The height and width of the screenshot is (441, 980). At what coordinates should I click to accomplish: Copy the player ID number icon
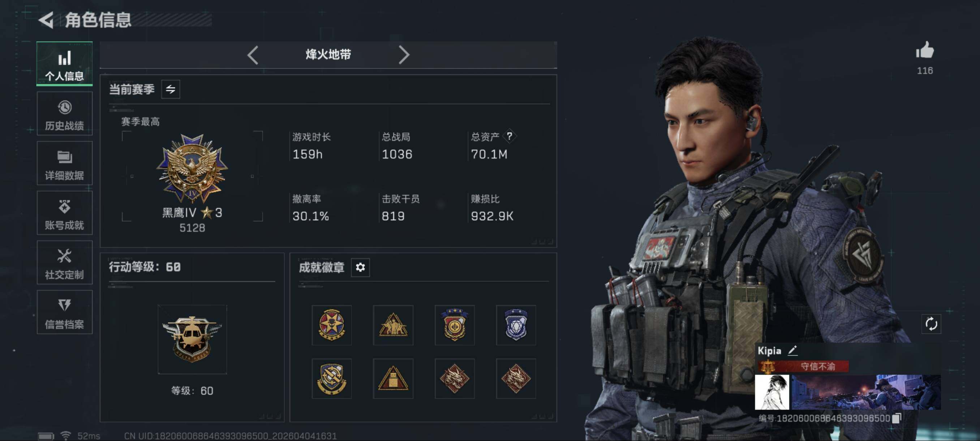pos(897,418)
